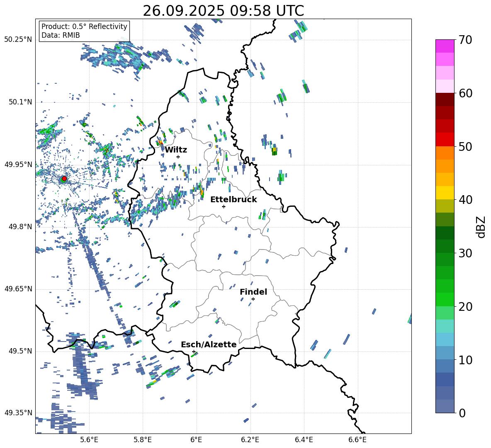Screen dimensions: 491x448
Task: Select the orange colorbar segment at 50 dBZ
Action: tap(445, 153)
